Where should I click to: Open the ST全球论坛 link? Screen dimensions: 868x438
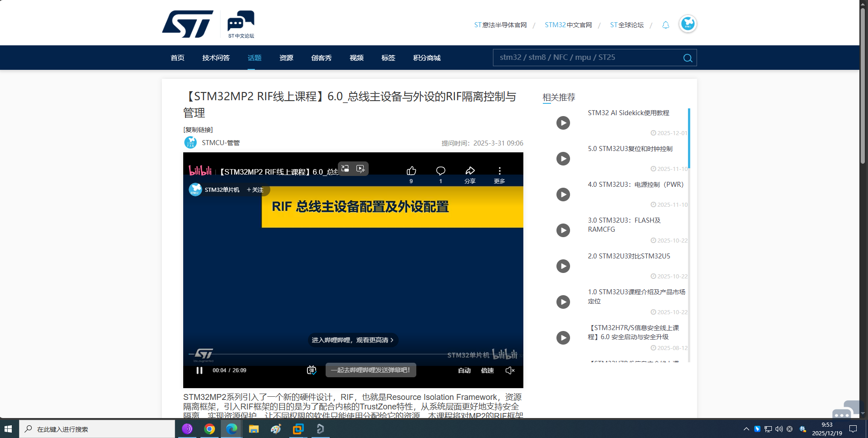[x=627, y=25]
